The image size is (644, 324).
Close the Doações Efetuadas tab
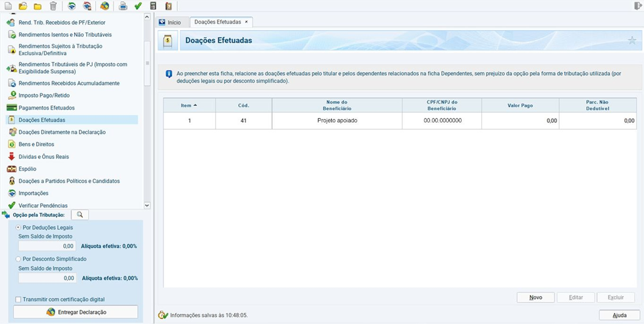click(246, 22)
